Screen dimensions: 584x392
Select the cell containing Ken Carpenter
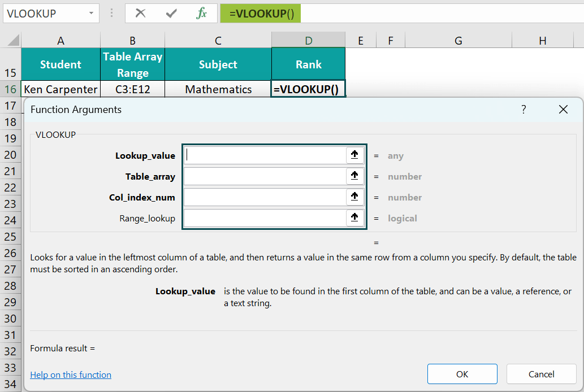tap(60, 89)
